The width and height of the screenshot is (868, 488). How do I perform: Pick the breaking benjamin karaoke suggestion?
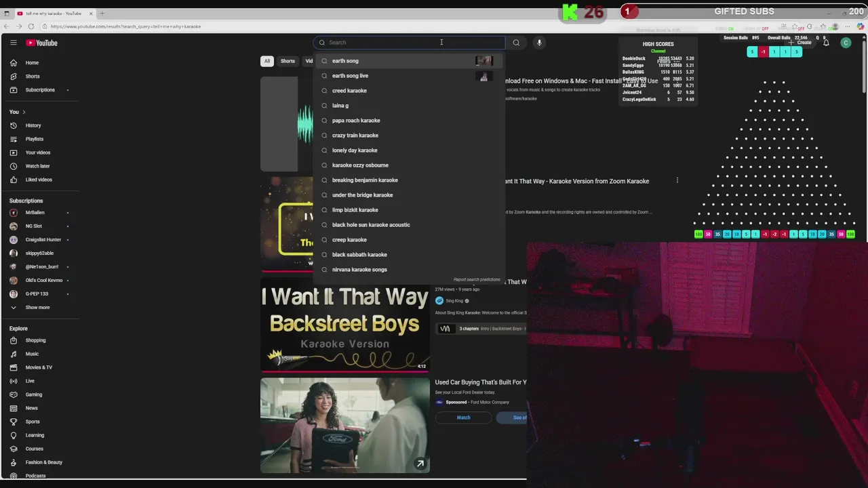tap(409, 180)
